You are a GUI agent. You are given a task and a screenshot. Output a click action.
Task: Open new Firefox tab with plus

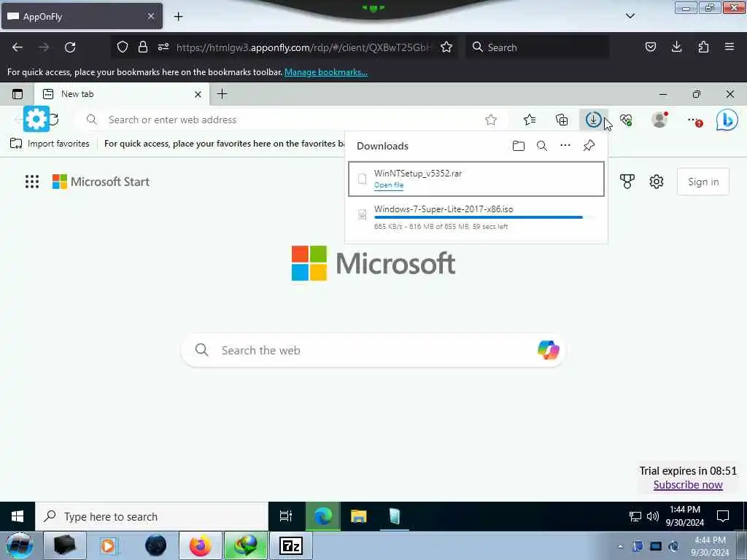coord(178,17)
